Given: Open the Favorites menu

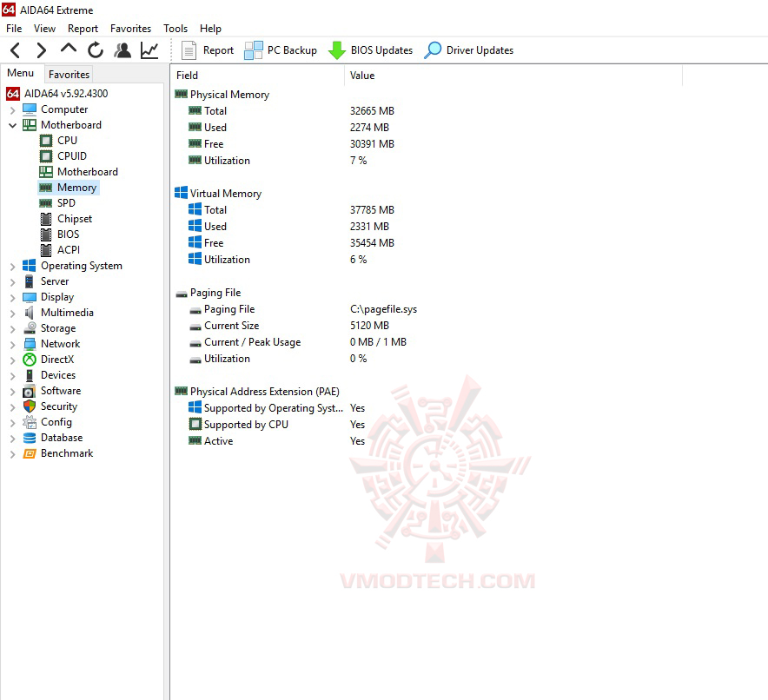Looking at the screenshot, I should click(x=131, y=29).
